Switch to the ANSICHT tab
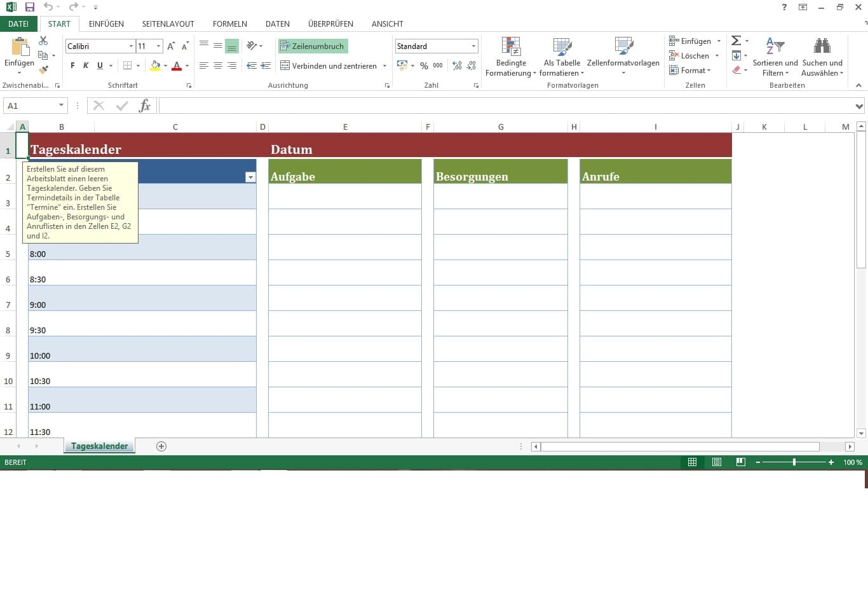Screen dimensions: 868x599 pyautogui.click(x=388, y=24)
